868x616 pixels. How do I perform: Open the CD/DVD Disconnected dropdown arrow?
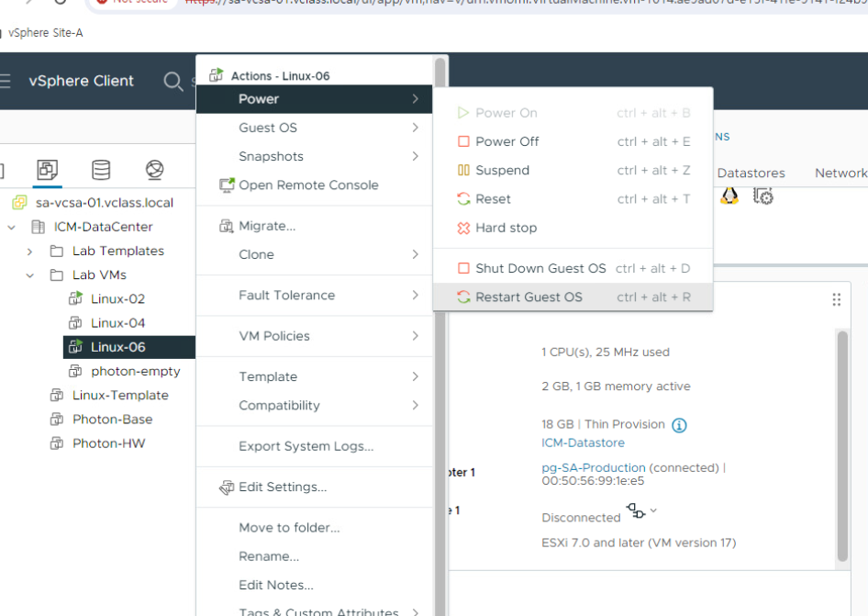[x=654, y=510]
